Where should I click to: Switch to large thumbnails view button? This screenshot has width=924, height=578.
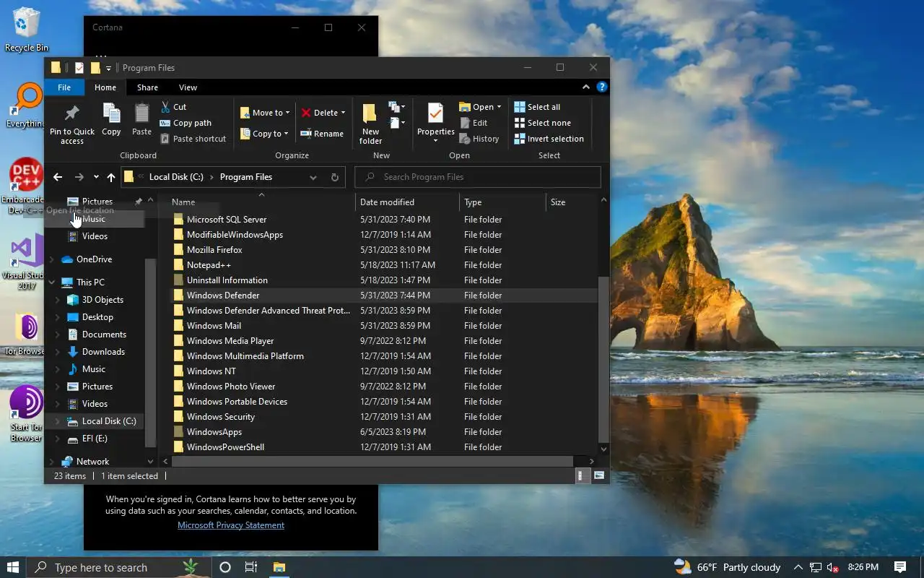coord(599,476)
